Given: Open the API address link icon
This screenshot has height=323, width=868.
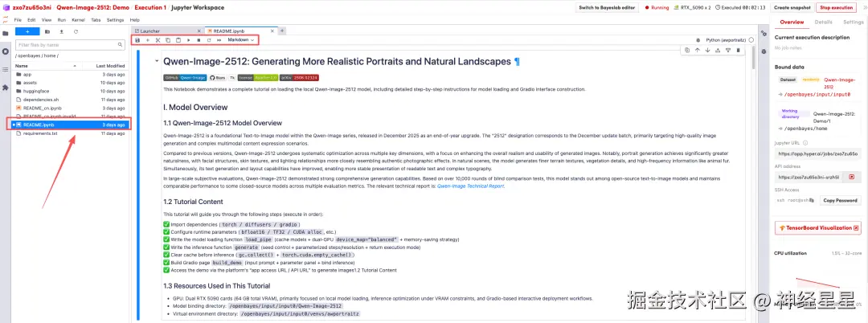Looking at the screenshot, I should point(851,177).
